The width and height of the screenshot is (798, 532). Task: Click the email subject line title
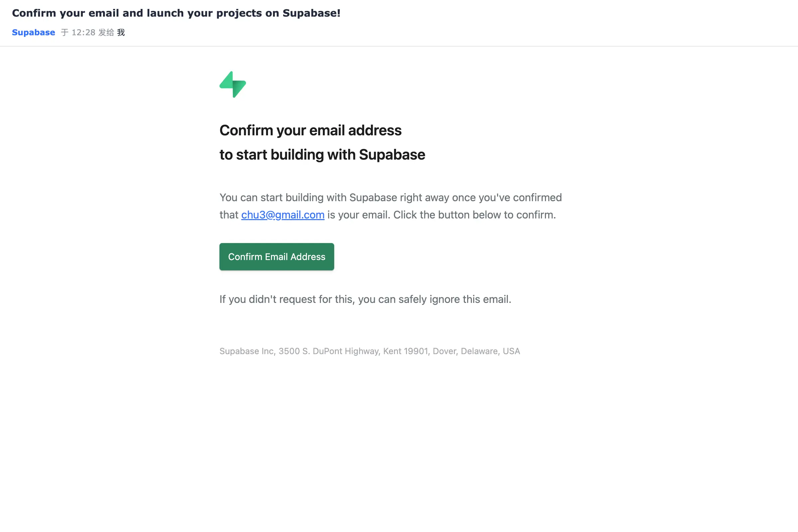(x=176, y=13)
